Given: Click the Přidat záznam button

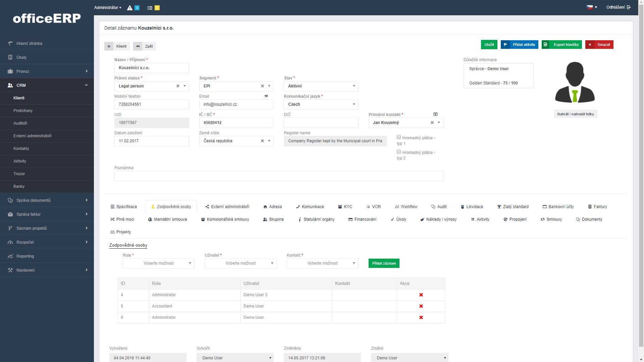Looking at the screenshot, I should (x=384, y=263).
